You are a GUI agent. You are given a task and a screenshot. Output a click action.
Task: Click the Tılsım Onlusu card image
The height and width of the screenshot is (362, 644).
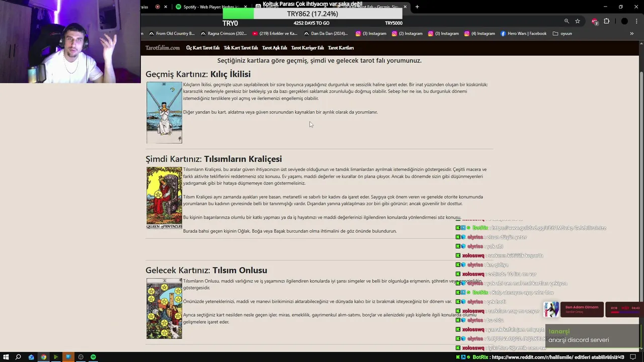pyautogui.click(x=164, y=309)
